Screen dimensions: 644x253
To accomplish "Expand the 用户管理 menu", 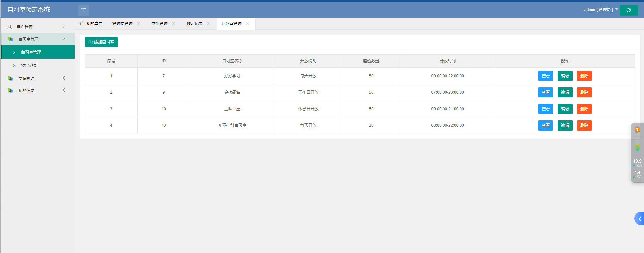I will pyautogui.click(x=37, y=27).
